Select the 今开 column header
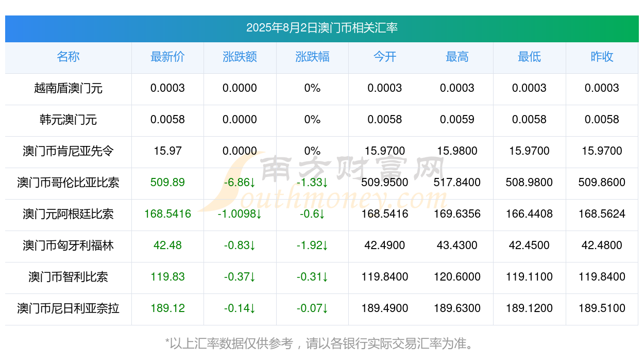This screenshot has width=644, height=360. click(x=385, y=57)
